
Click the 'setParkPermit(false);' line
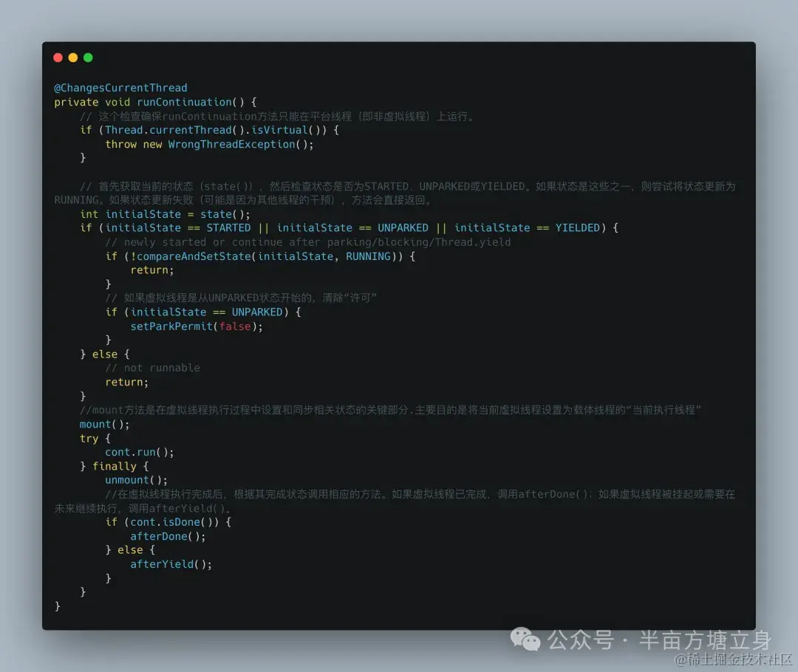[197, 326]
